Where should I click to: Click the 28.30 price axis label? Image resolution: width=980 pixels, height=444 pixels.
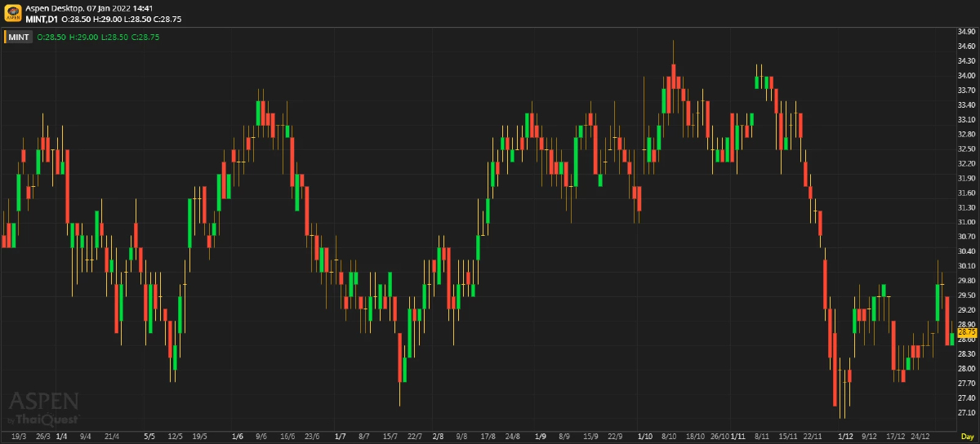[x=967, y=353]
